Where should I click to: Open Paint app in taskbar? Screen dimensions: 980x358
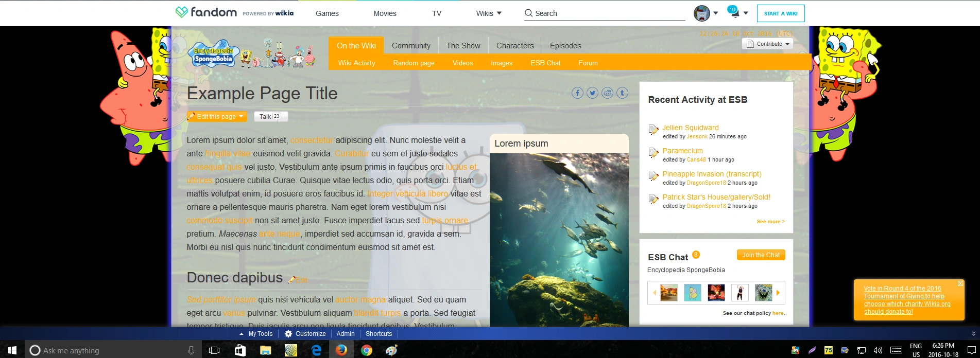tap(391, 350)
